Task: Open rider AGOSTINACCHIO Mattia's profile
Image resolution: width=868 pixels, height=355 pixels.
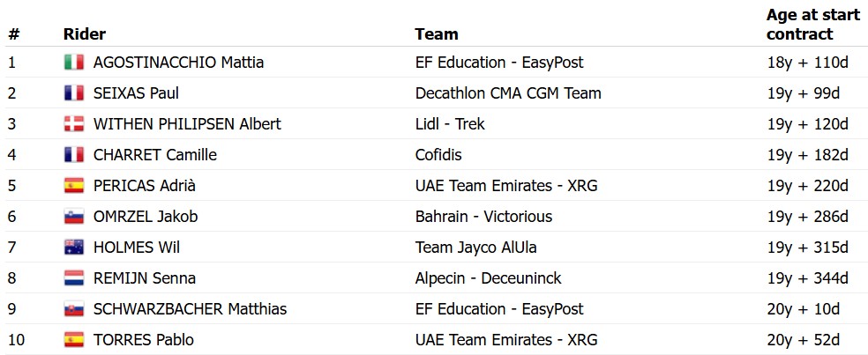Action: coord(178,63)
